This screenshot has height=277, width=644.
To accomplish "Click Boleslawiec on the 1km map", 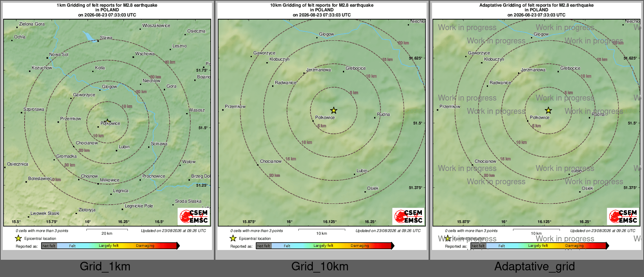I will [x=40, y=178].
